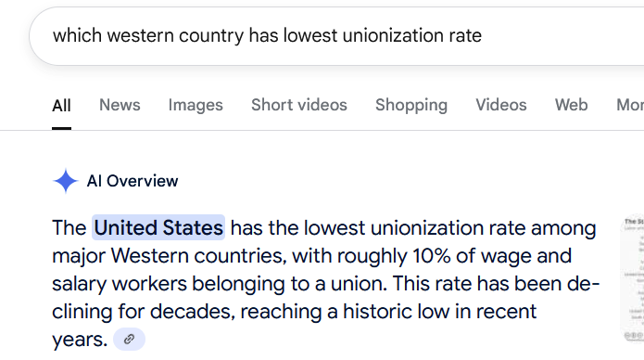Open the source link chip after "years."
This screenshot has width=644, height=360.
(129, 340)
